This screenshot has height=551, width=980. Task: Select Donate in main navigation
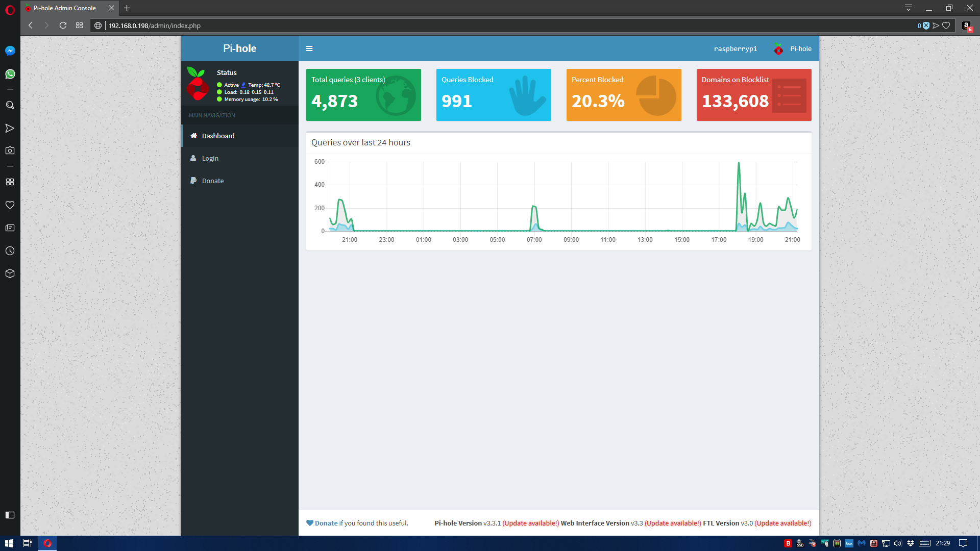coord(212,181)
